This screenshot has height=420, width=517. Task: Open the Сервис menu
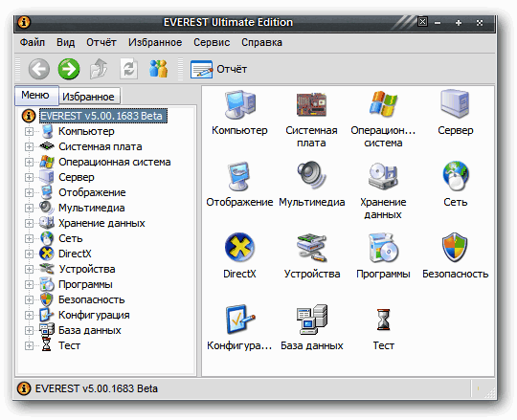pyautogui.click(x=212, y=42)
